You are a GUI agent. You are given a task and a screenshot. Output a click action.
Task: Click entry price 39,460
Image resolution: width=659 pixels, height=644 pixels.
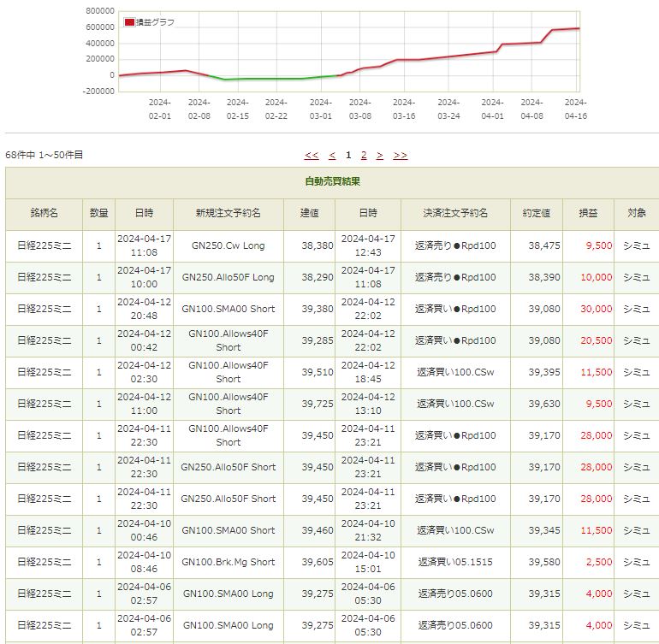(x=318, y=530)
